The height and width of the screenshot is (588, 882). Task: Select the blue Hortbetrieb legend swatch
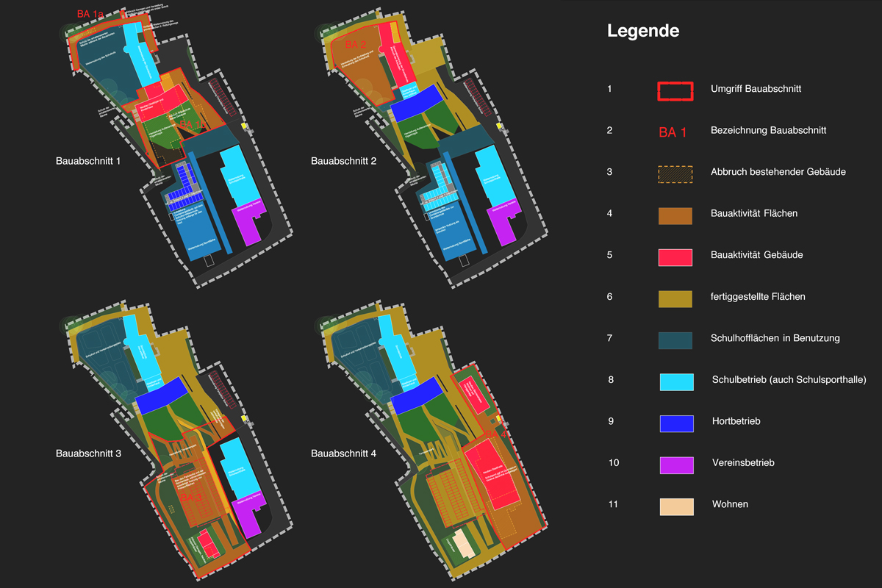pos(675,423)
